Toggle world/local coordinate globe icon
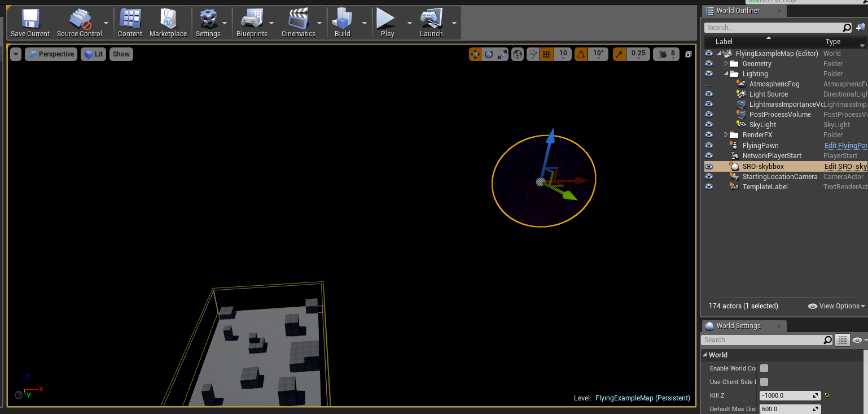Screen dimensions: 868x414 pos(518,54)
